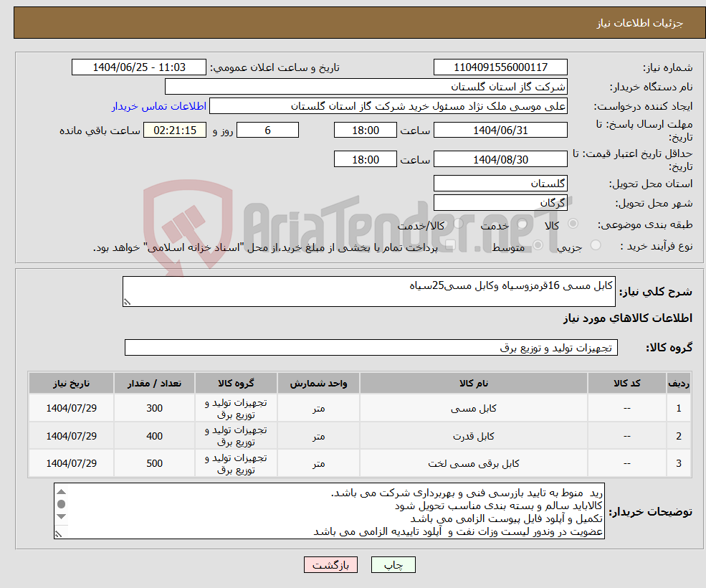
Task: Click the countdown timer showing 02:21:15
Action: pyautogui.click(x=174, y=130)
